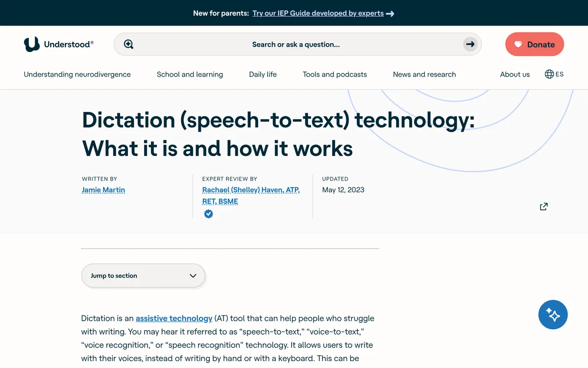
Task: Click the date May 12, 2023
Action: click(x=343, y=190)
